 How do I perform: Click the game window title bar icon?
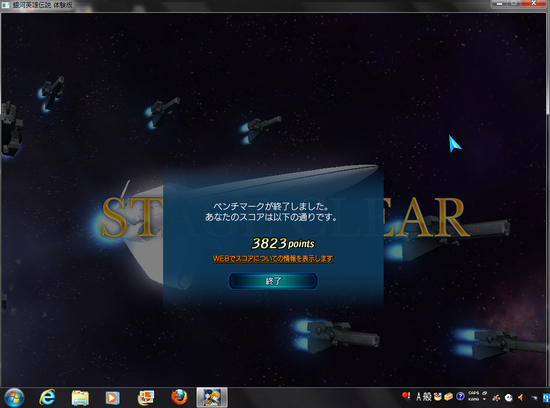(x=6, y=5)
